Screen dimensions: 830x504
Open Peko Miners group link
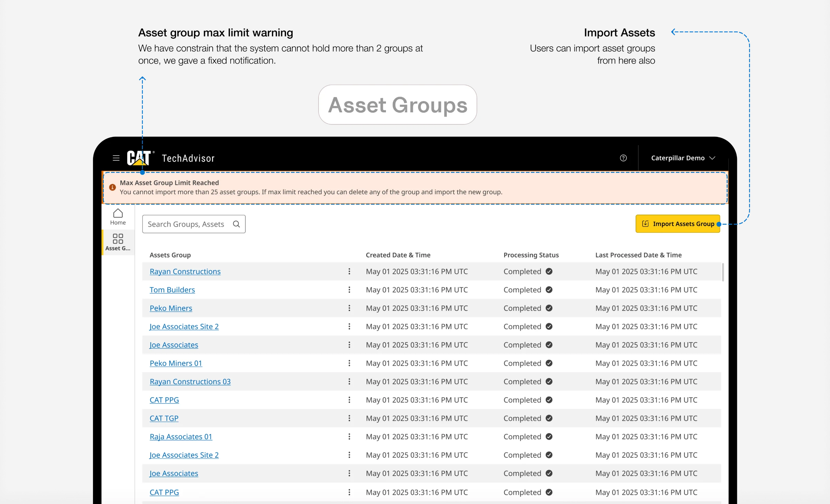pyautogui.click(x=171, y=308)
